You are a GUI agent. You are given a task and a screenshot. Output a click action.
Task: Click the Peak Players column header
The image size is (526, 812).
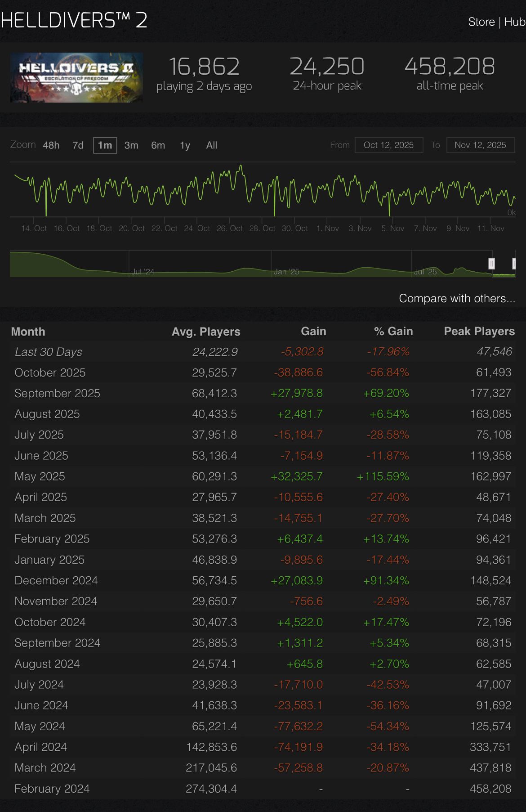coord(479,332)
